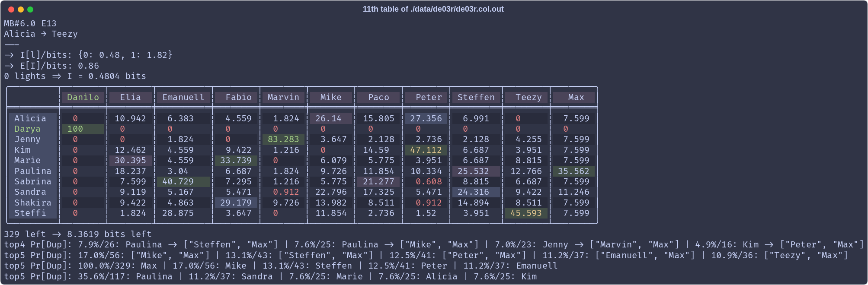Viewport: 868px width, 285px height.
Task: Click the 47.112 cell in Peter column
Action: (426, 150)
